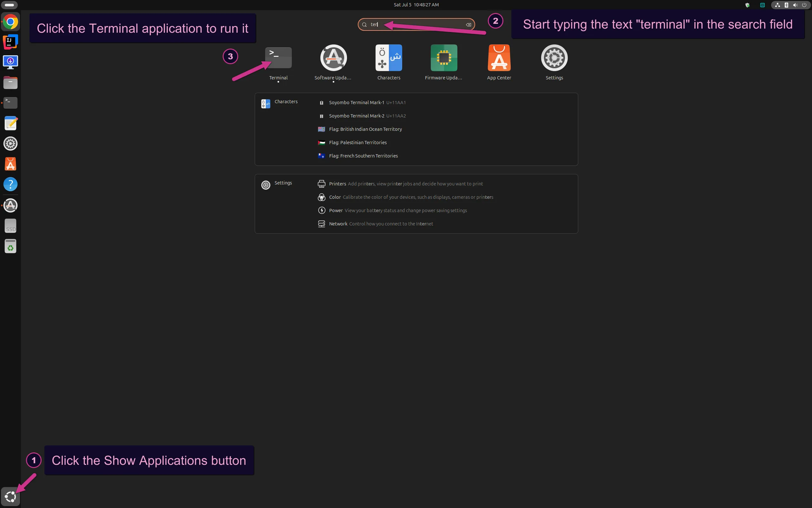This screenshot has width=812, height=508.
Task: Open Software Updater from the dock
Action: 10,205
